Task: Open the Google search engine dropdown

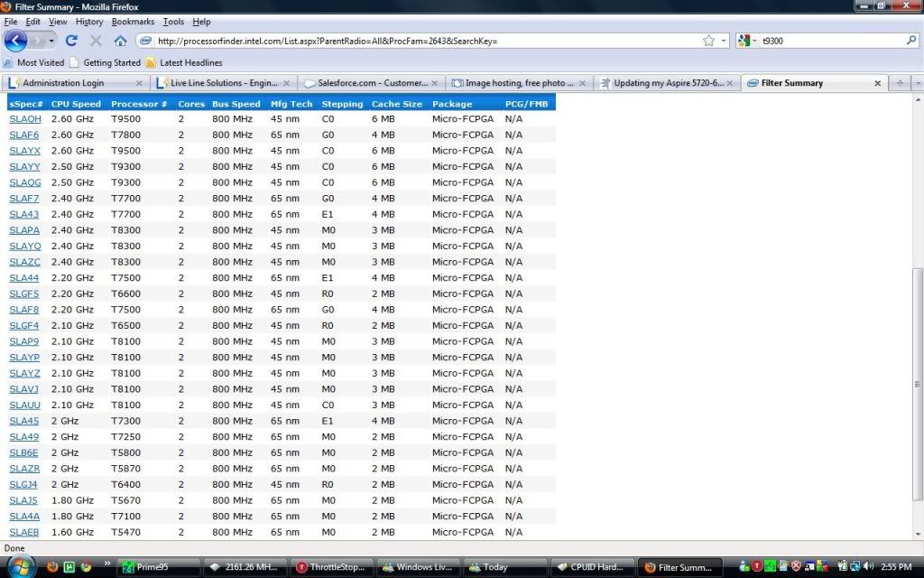Action: (x=746, y=41)
